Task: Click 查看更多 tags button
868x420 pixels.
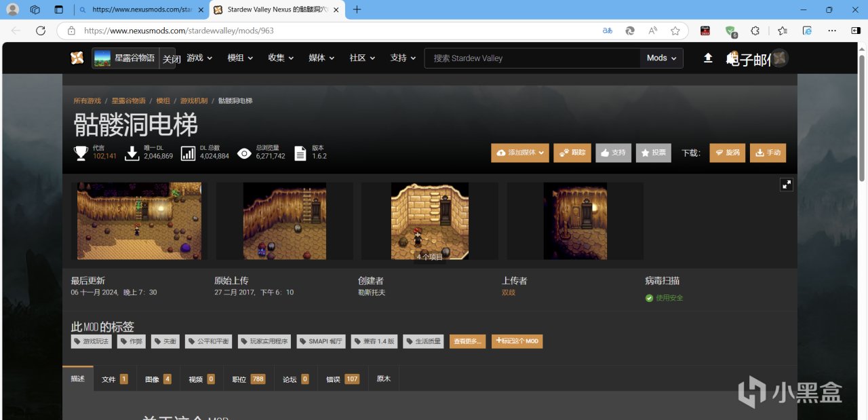Action: pyautogui.click(x=467, y=341)
